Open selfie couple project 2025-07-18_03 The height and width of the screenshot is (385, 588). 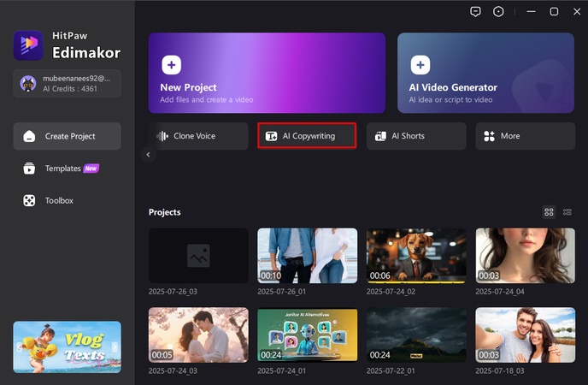pyautogui.click(x=525, y=335)
